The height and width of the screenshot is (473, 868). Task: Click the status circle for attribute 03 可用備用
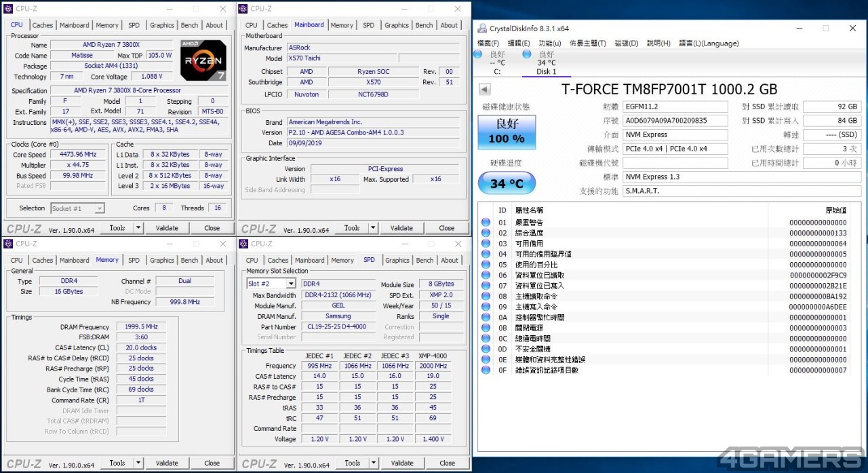[486, 244]
